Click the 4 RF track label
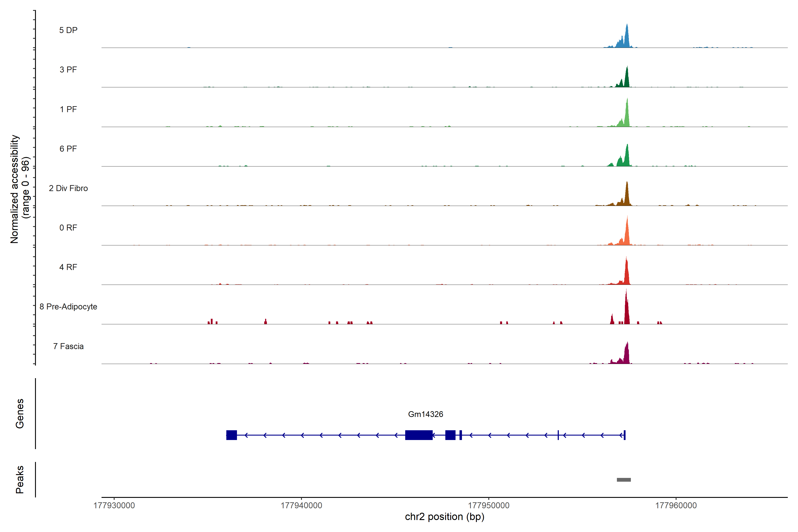Image resolution: width=798 pixels, height=532 pixels. [x=68, y=267]
